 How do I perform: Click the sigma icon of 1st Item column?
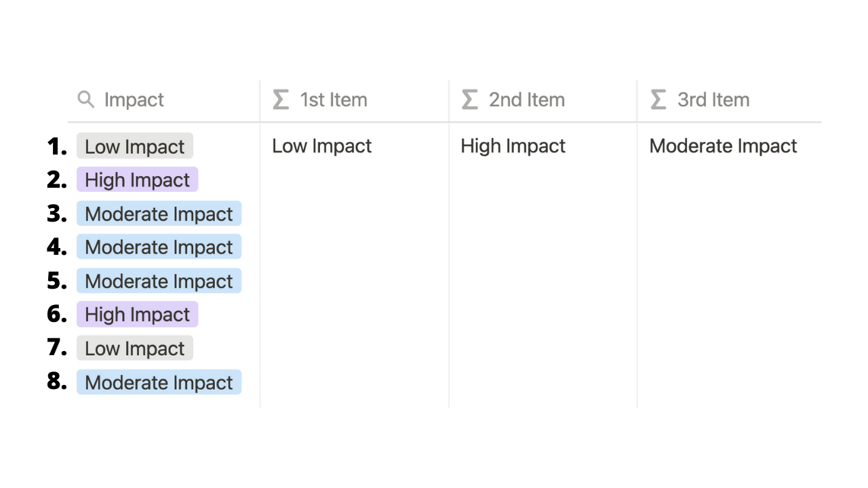tap(281, 100)
